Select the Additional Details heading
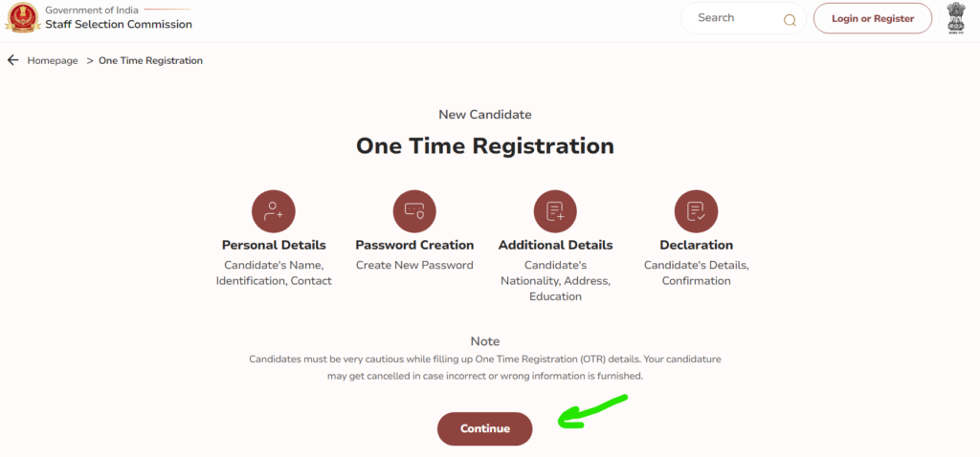This screenshot has width=980, height=457. click(555, 245)
